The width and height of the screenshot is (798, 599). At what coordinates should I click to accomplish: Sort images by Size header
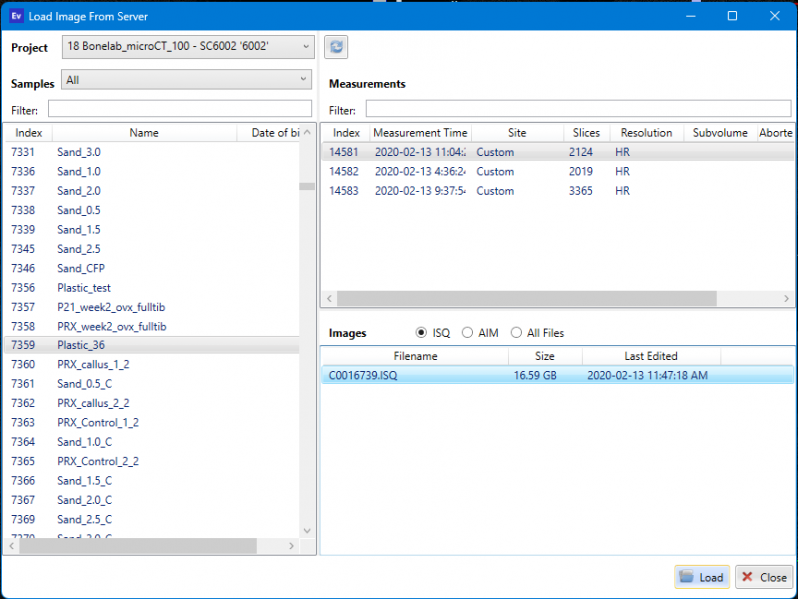(545, 356)
